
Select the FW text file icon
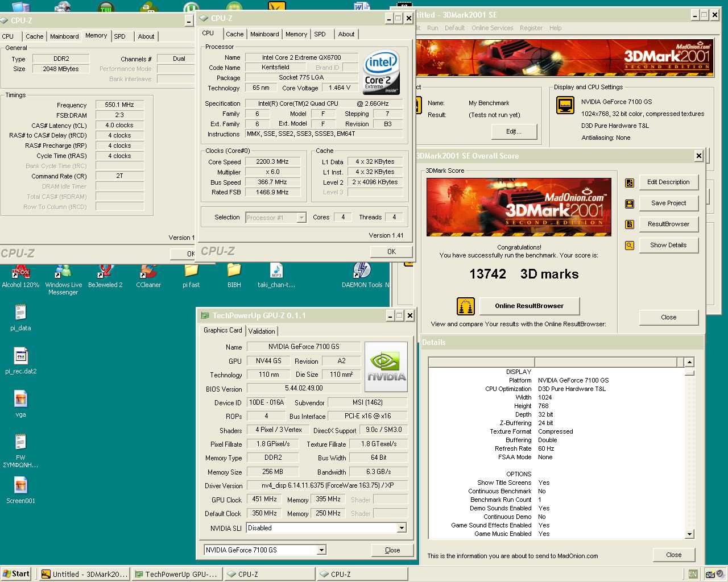pyautogui.click(x=20, y=451)
